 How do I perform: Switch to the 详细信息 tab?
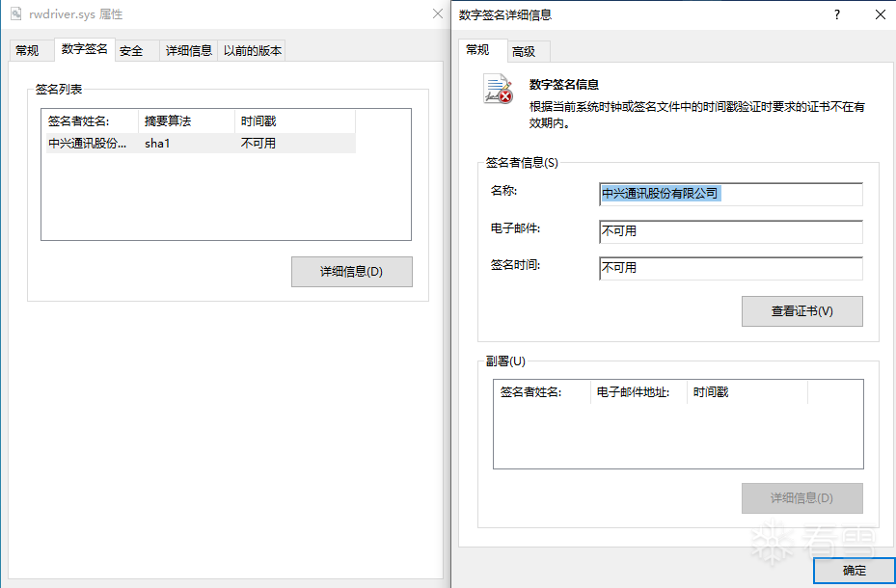189,51
